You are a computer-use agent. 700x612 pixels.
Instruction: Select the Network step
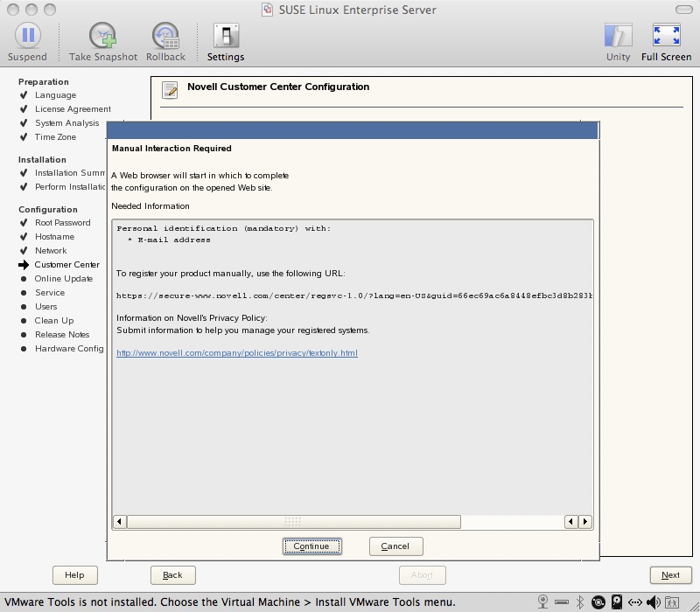point(51,251)
